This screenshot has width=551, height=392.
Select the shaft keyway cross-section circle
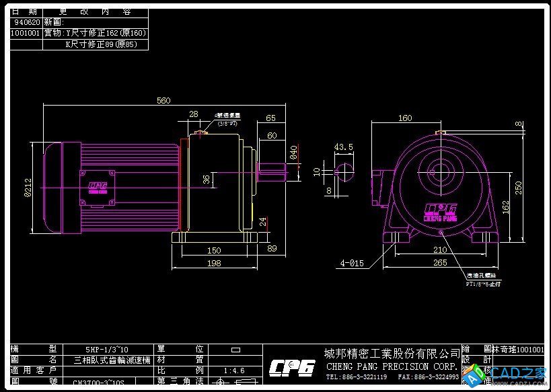(x=344, y=171)
